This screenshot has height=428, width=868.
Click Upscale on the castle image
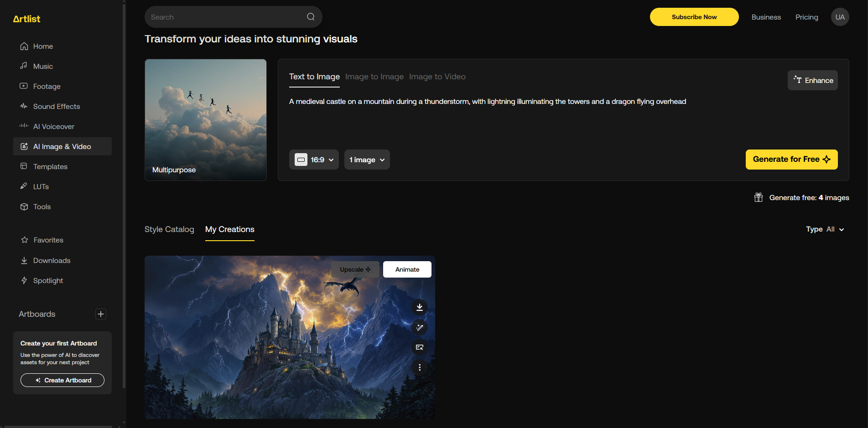(355, 269)
